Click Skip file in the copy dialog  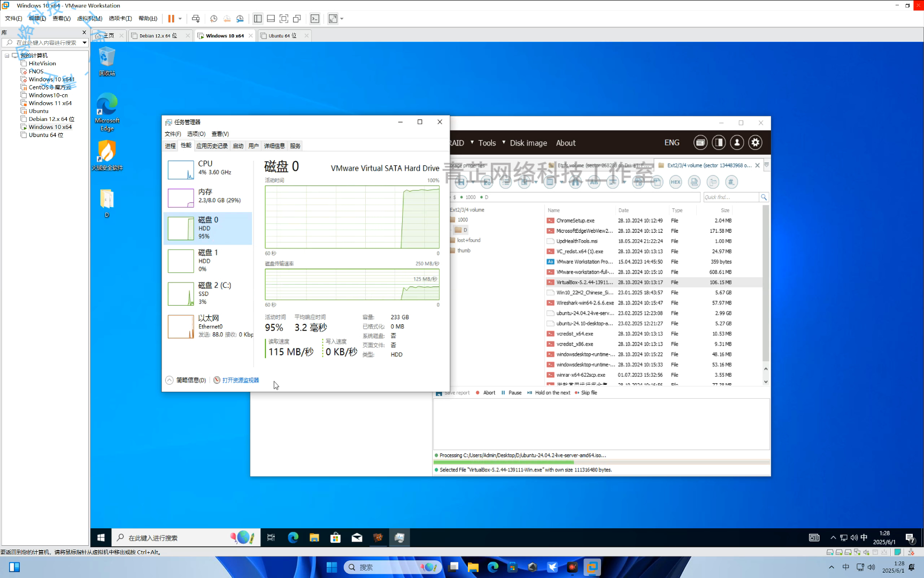(x=586, y=393)
